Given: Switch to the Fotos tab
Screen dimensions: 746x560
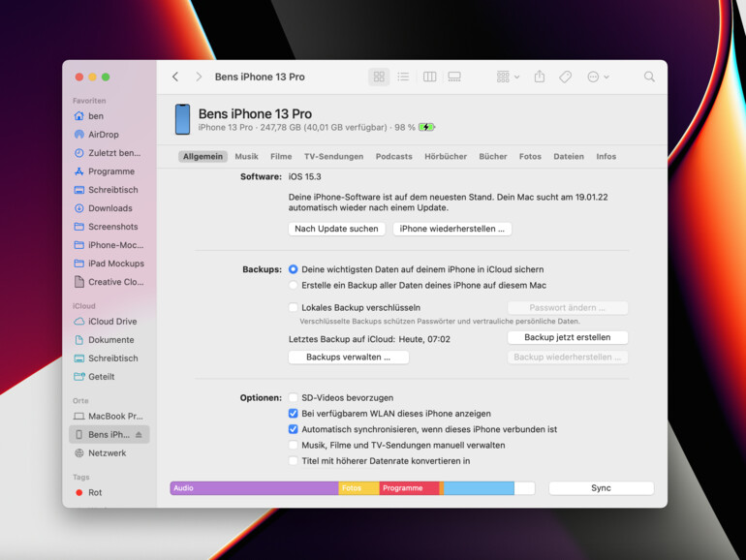Looking at the screenshot, I should point(530,157).
